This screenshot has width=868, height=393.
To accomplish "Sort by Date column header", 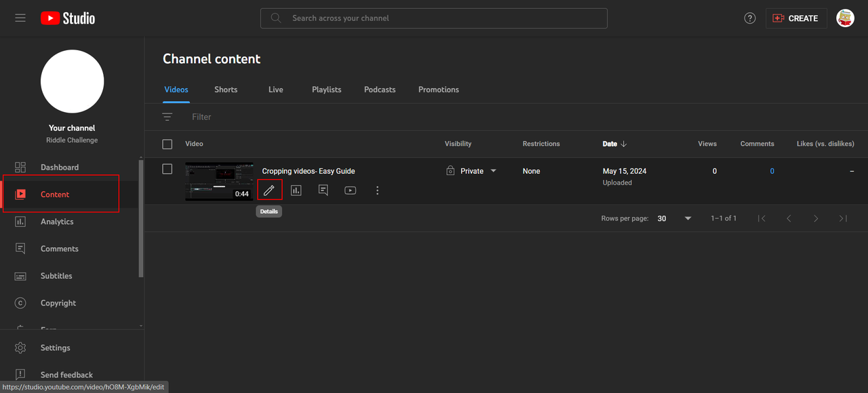I will click(614, 144).
